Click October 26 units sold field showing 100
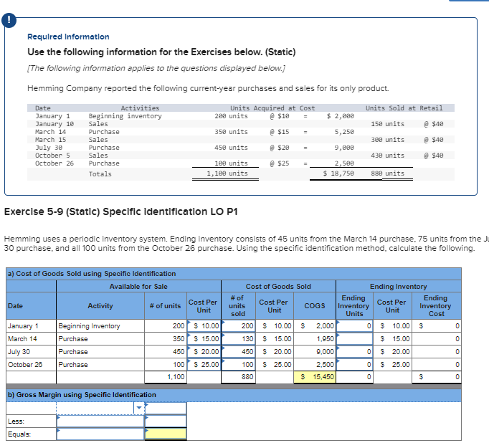Screen dimensions: 489x448 point(239,364)
